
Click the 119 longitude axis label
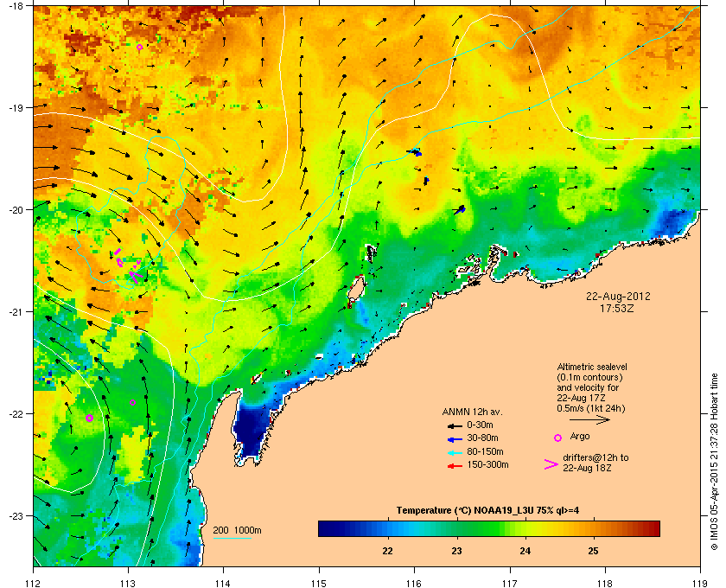[700, 584]
